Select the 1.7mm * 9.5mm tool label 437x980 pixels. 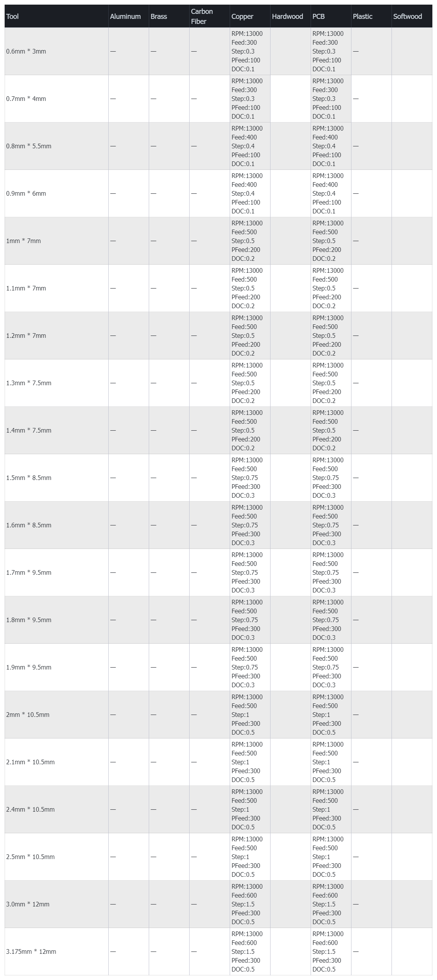(29, 572)
